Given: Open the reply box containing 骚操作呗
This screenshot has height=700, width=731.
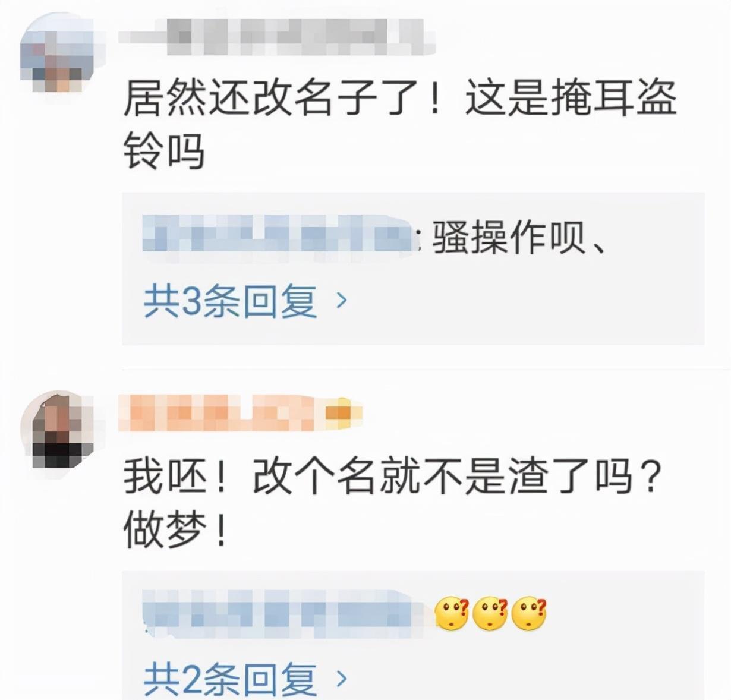Looking at the screenshot, I should (x=413, y=268).
